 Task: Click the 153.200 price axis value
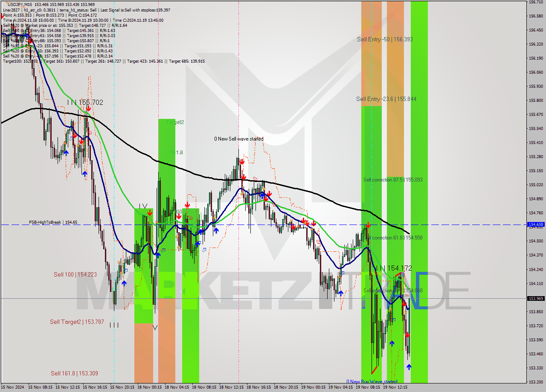[x=536, y=382]
